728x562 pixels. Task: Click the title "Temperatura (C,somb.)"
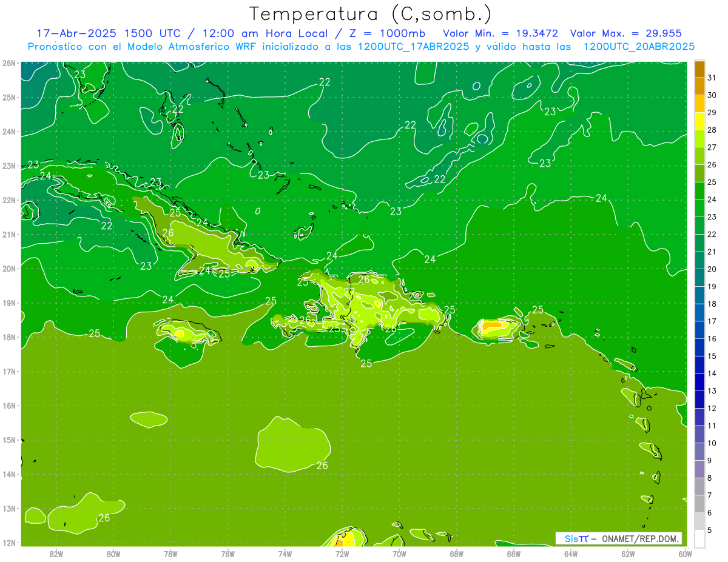371,14
